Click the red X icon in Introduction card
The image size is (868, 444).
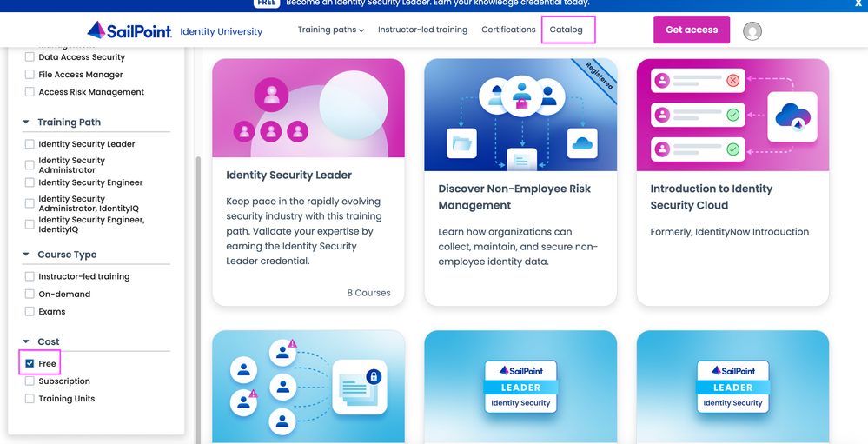pyautogui.click(x=732, y=81)
